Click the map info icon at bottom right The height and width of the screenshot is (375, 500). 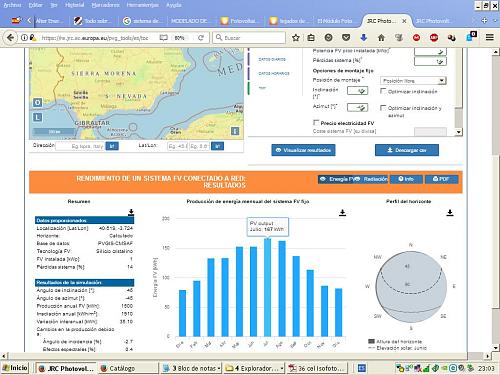[235, 131]
